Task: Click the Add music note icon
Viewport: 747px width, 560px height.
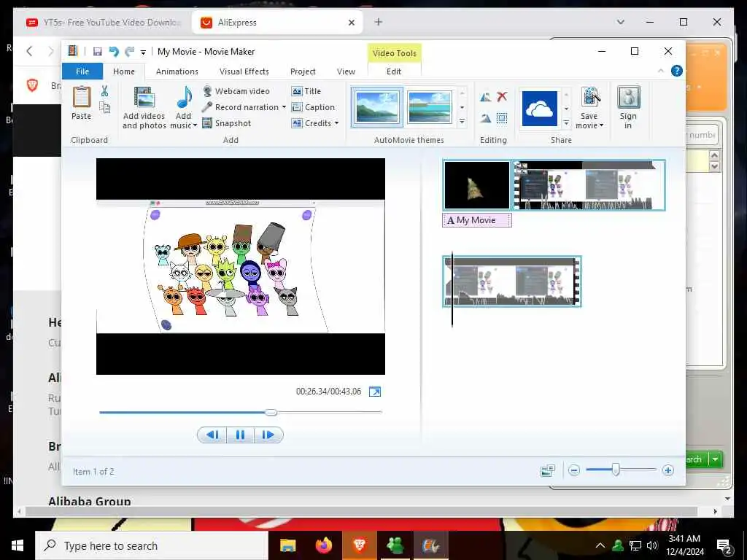Action: (184, 98)
